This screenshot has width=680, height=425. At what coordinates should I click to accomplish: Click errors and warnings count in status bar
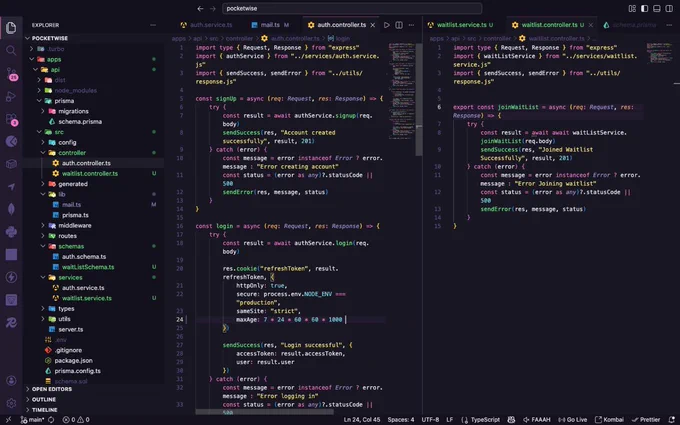pyautogui.click(x=76, y=419)
